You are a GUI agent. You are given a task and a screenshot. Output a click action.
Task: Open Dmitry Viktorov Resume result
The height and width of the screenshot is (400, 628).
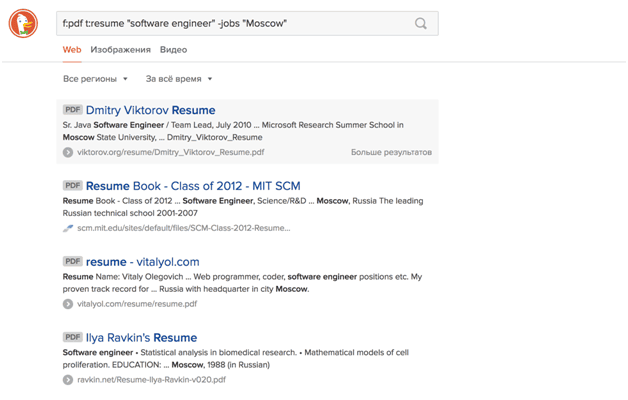click(150, 110)
